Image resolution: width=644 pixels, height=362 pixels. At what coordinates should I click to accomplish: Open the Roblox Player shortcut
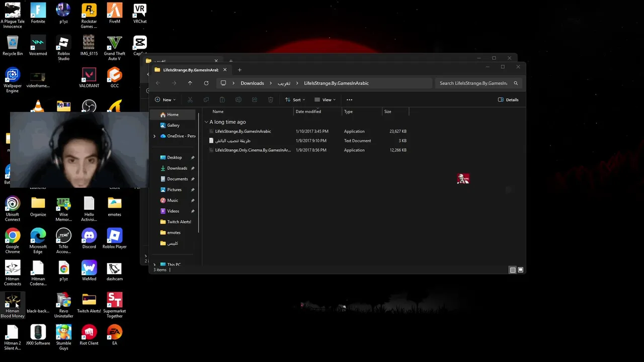coord(114,239)
